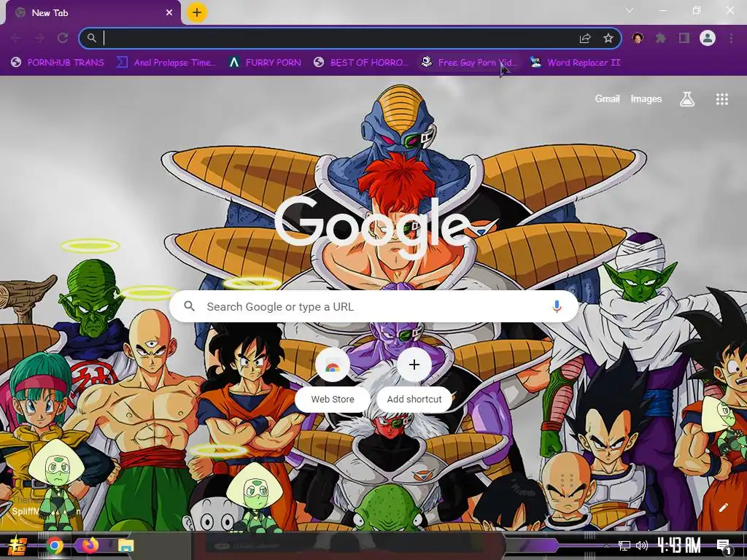
Task: Close the New Tab tab
Action: [x=169, y=13]
